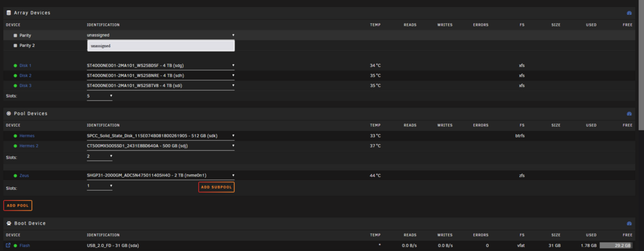Screen dimensions: 644x251
Task: Click the Flash external link icon
Action: (8, 245)
